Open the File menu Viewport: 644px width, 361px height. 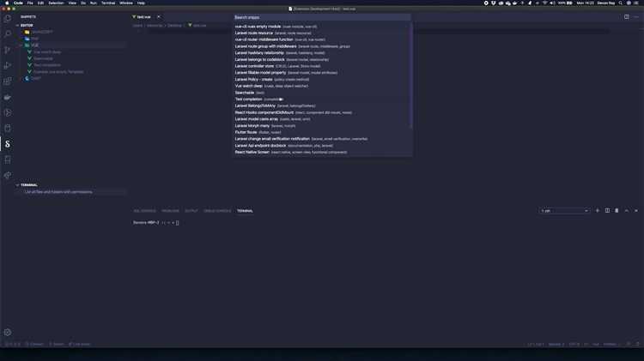[x=30, y=3]
